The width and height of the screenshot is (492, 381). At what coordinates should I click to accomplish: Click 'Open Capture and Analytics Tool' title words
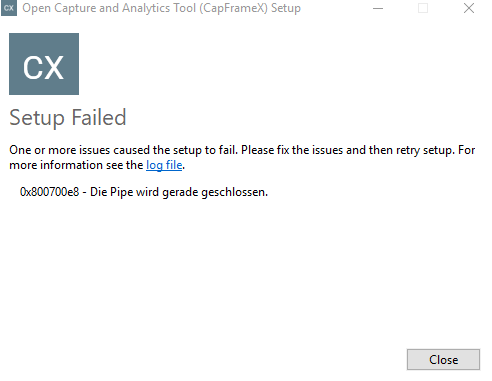point(109,8)
